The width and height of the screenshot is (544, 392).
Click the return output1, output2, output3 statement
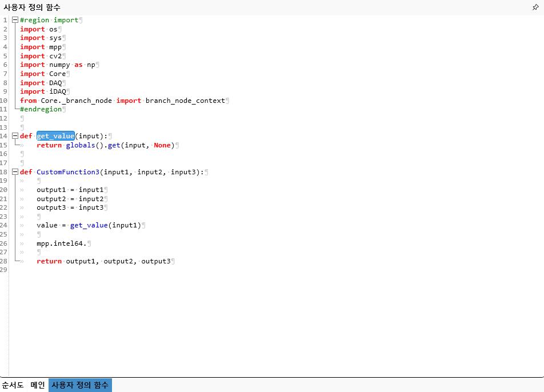click(x=103, y=261)
